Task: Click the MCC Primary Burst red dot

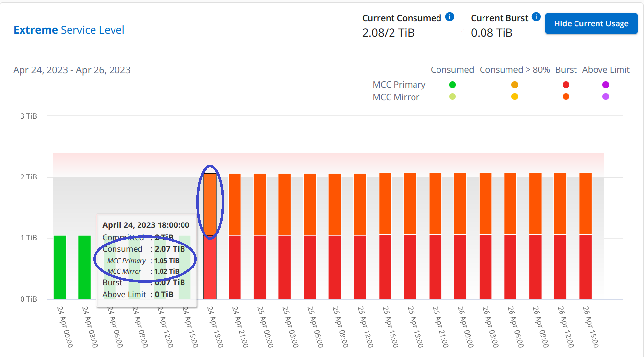Action: (x=566, y=85)
